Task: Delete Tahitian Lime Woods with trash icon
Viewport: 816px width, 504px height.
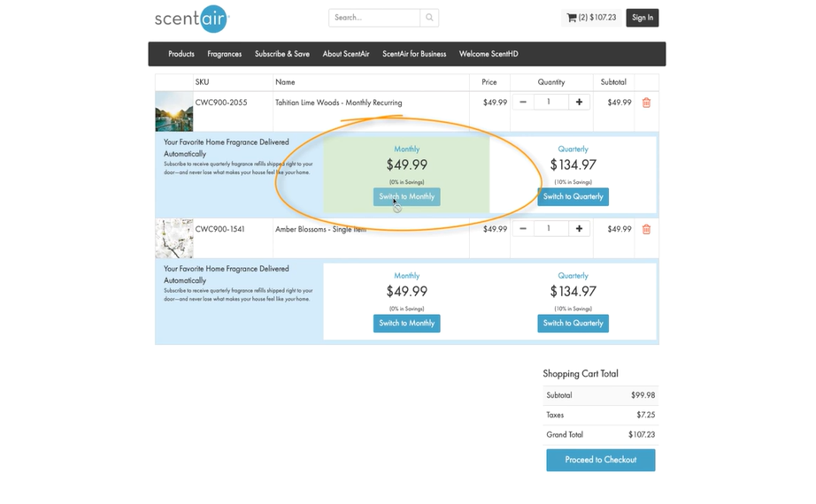Action: 646,103
